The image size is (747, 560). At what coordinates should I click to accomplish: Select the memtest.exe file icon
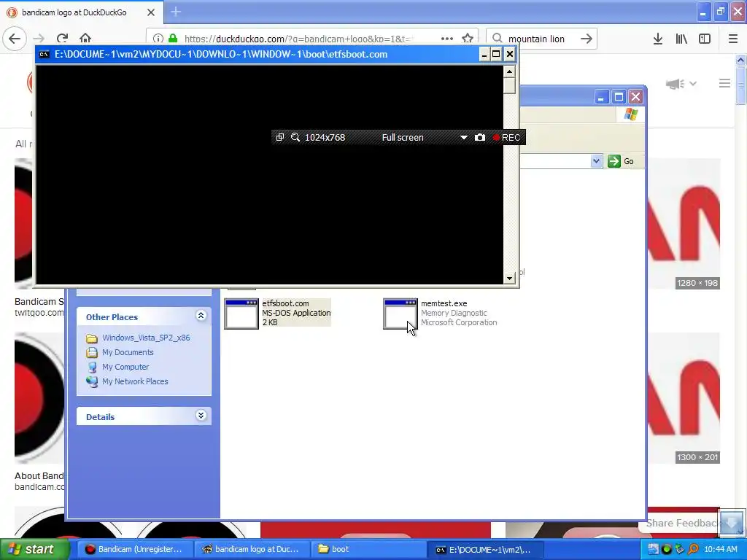[400, 314]
